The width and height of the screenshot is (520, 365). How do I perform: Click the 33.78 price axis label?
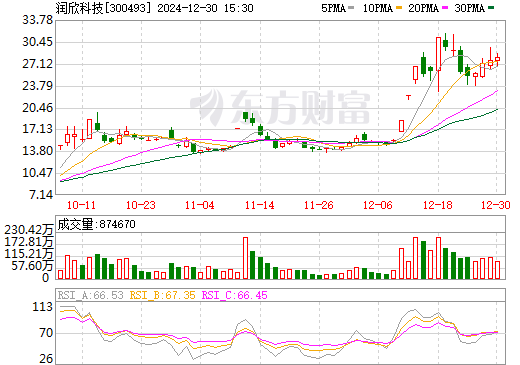click(x=38, y=20)
